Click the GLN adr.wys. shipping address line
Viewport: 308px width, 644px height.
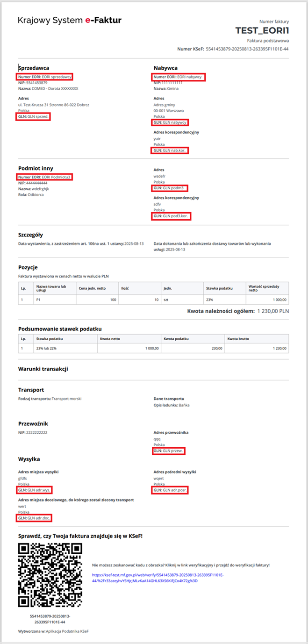pos(35,490)
